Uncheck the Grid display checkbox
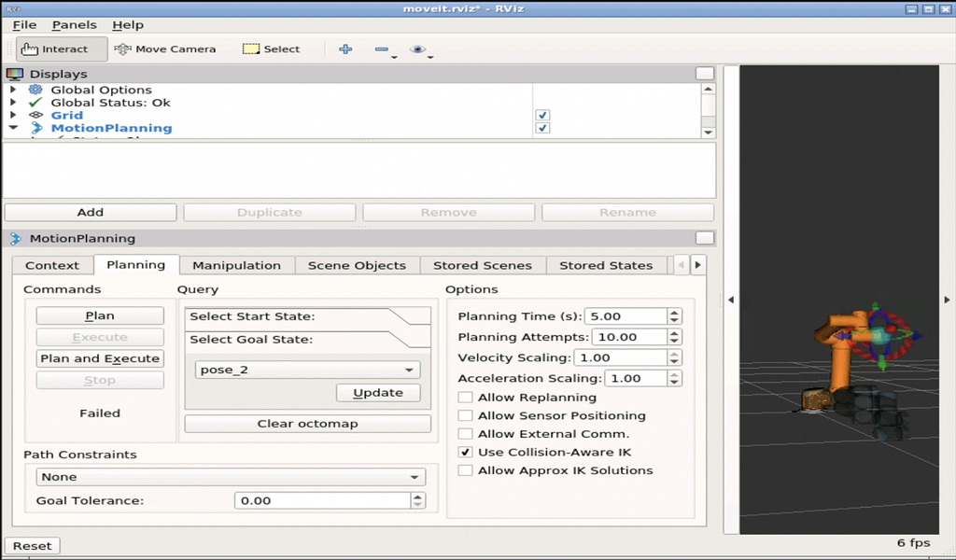 coord(542,115)
